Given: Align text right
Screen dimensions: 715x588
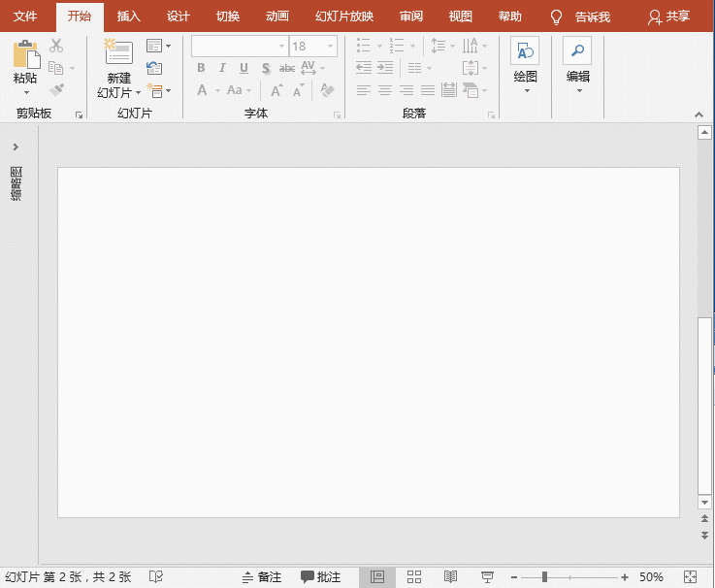Looking at the screenshot, I should 406,90.
